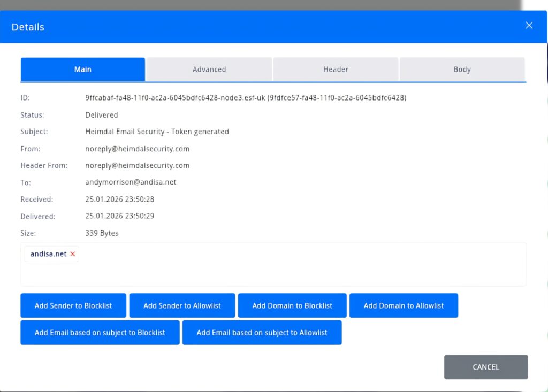Click Add Sender to Blocklist
Viewport: 548px width, 392px height.
[x=73, y=305]
